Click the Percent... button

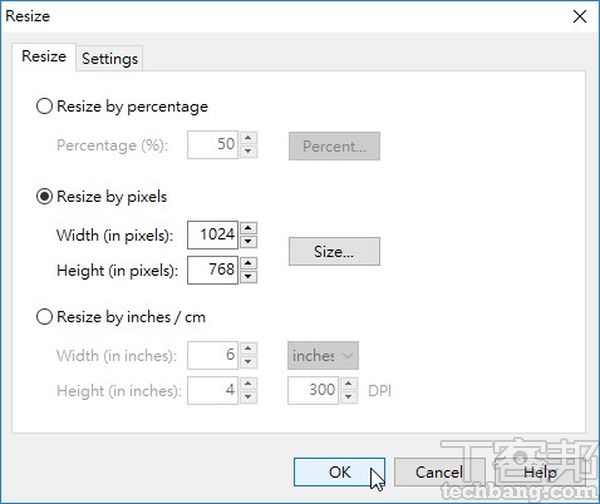[334, 145]
